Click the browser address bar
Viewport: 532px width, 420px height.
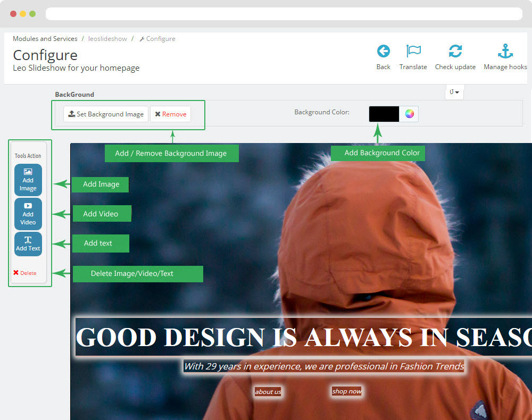(x=284, y=14)
